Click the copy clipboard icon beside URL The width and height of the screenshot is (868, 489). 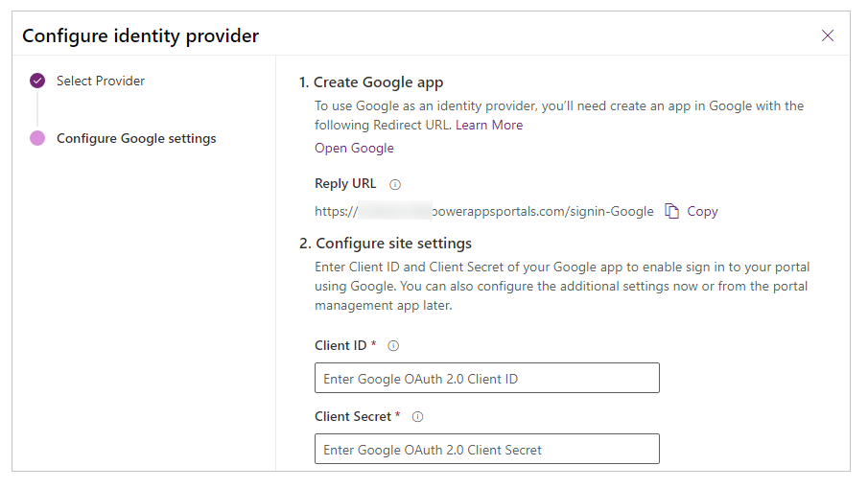(671, 211)
